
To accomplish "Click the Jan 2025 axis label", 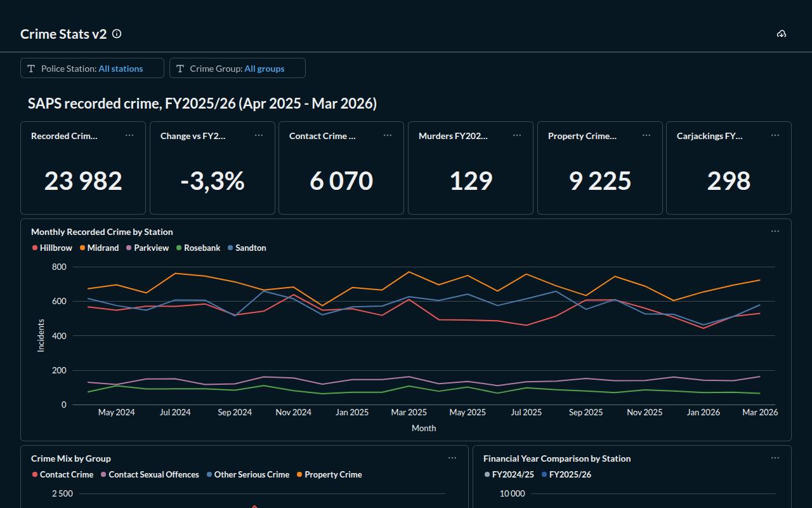I will pyautogui.click(x=352, y=412).
